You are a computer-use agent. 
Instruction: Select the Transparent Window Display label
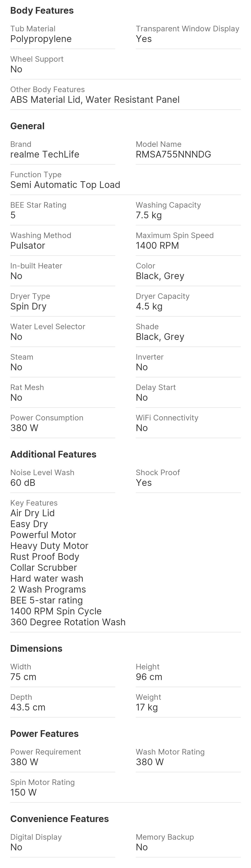click(x=187, y=29)
